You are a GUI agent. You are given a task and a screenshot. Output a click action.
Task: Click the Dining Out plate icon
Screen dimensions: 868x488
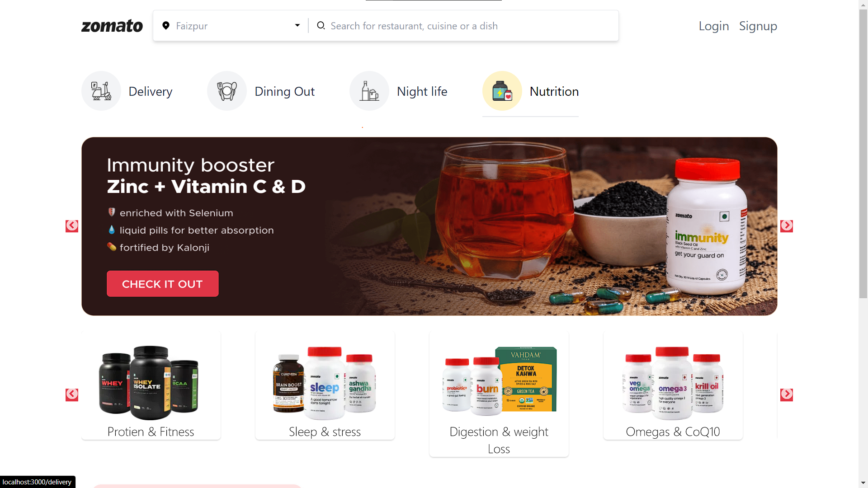[x=227, y=91]
